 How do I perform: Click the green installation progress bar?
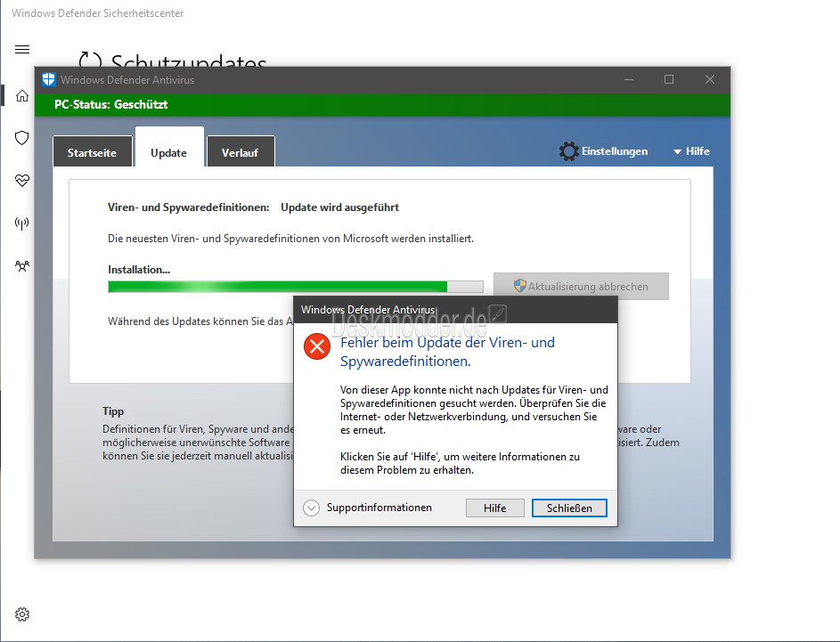(296, 287)
